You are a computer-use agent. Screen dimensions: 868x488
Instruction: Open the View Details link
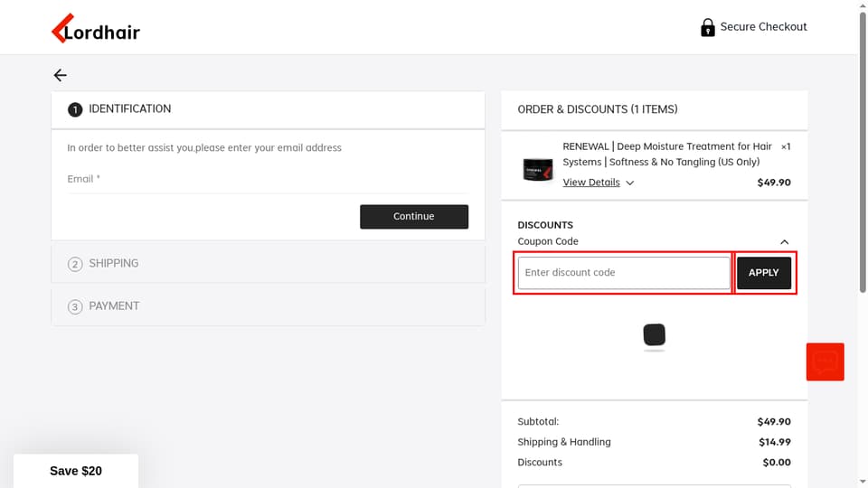pyautogui.click(x=591, y=182)
